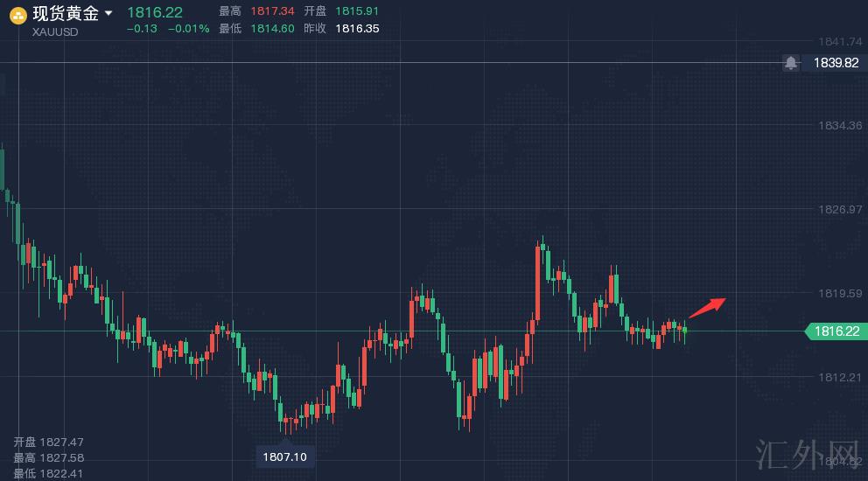Click the 1807.10 low-price marker label

[x=285, y=457]
